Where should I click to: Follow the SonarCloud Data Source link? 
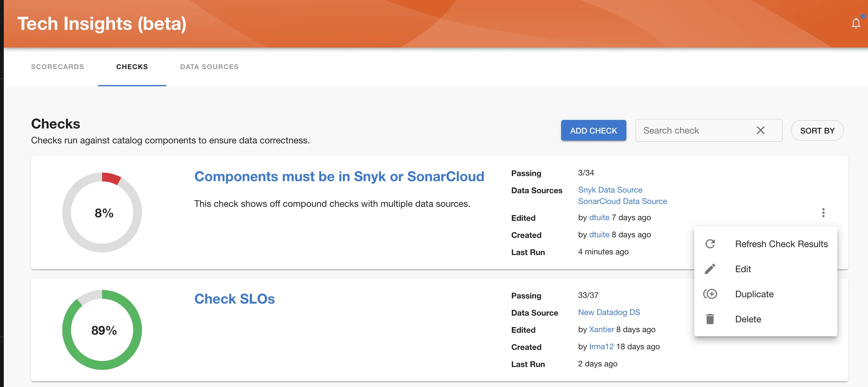(x=622, y=201)
